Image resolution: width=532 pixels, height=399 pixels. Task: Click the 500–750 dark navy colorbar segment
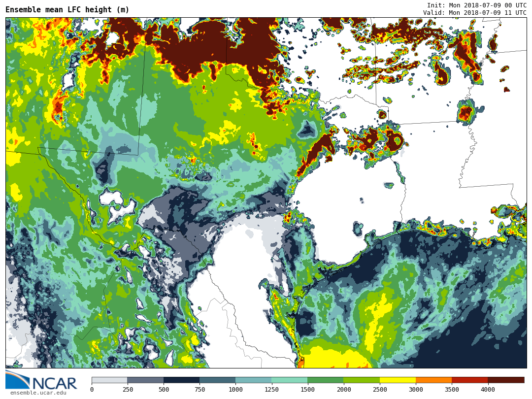click(x=181, y=380)
